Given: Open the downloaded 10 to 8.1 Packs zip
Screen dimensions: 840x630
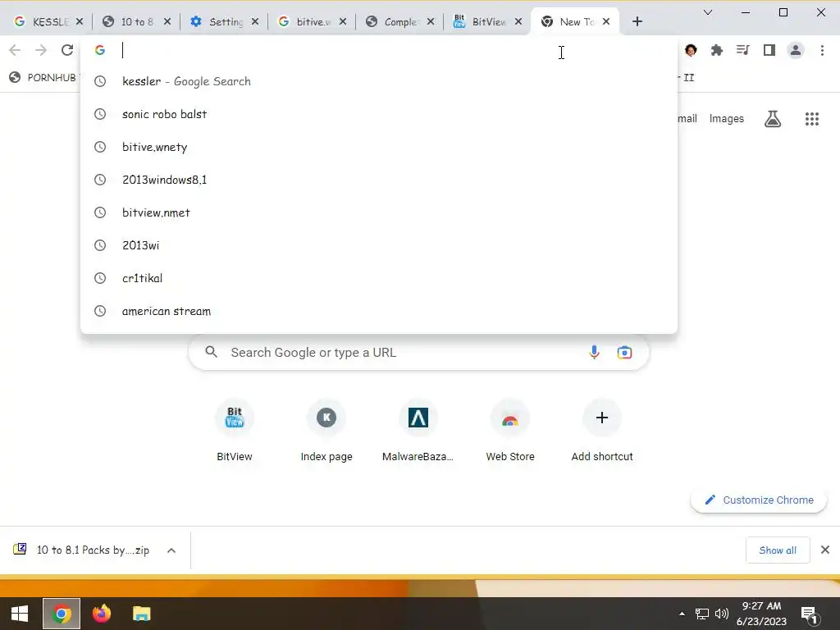Looking at the screenshot, I should [81, 550].
